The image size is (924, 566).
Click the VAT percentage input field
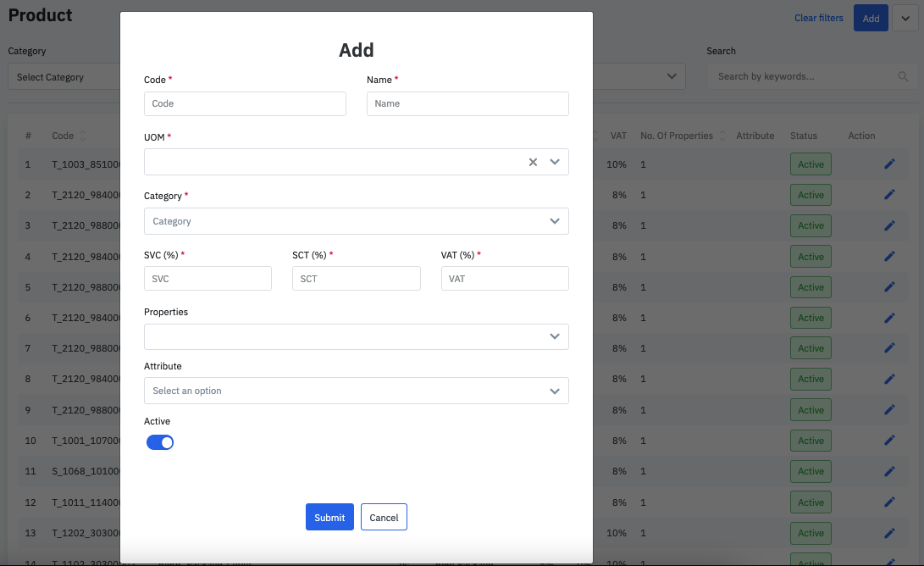coord(505,279)
